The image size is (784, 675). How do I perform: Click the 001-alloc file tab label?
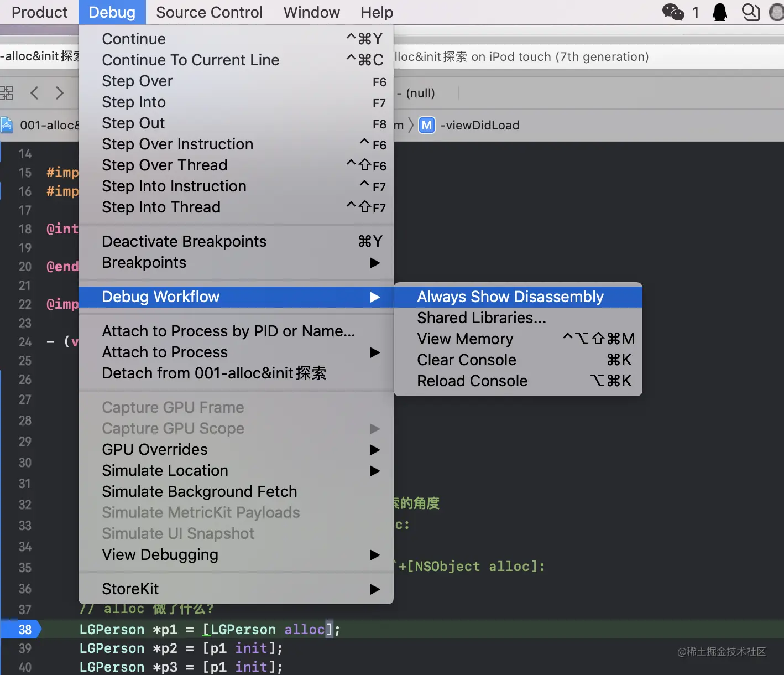tap(49, 125)
